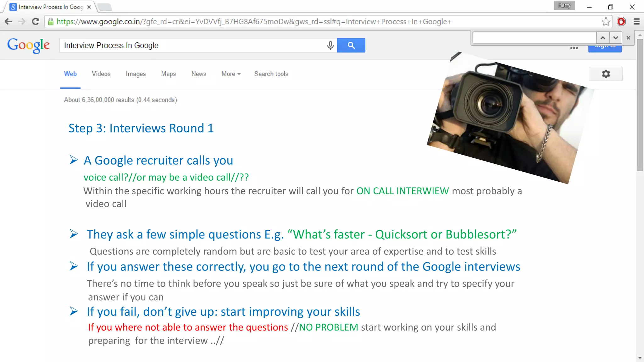Screen dimensions: 644x362
Task: Open Search tools options
Action: point(271,74)
